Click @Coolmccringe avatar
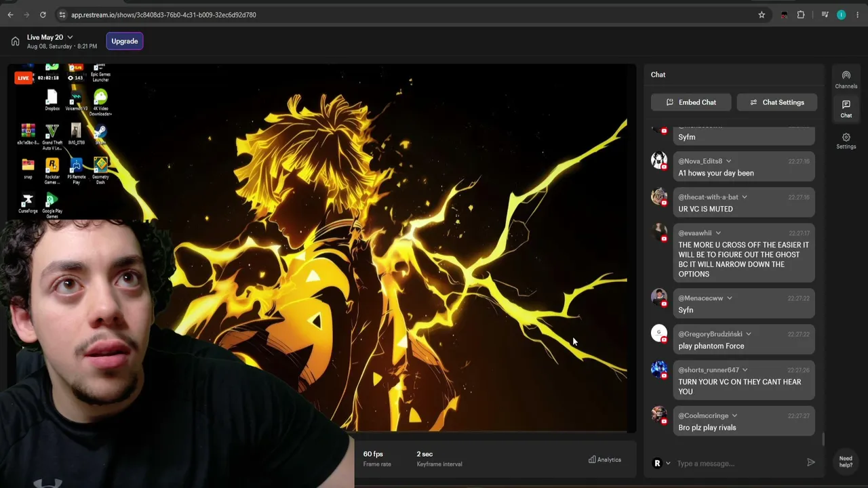This screenshot has width=868, height=488. (659, 415)
